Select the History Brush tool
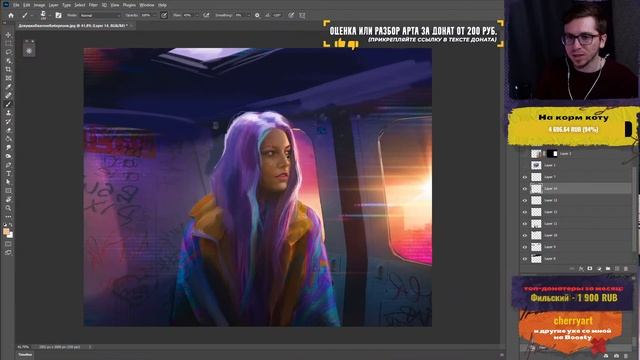The width and height of the screenshot is (640, 360). pos(8,121)
